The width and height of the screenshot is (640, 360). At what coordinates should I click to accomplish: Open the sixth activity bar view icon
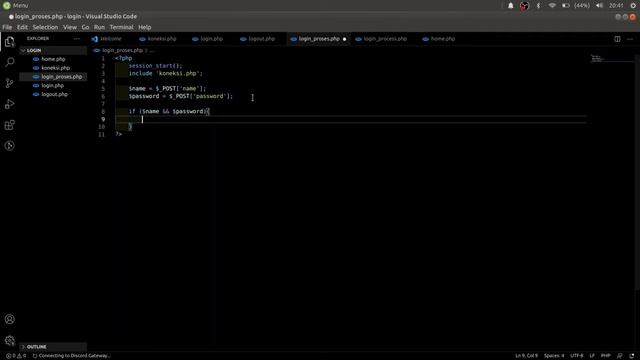pos(9,146)
